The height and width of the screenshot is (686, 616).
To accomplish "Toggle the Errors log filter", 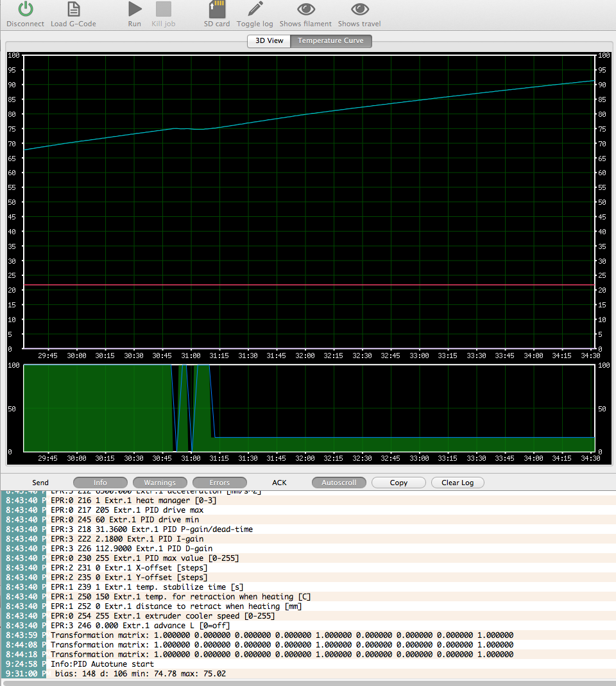I will 219,483.
